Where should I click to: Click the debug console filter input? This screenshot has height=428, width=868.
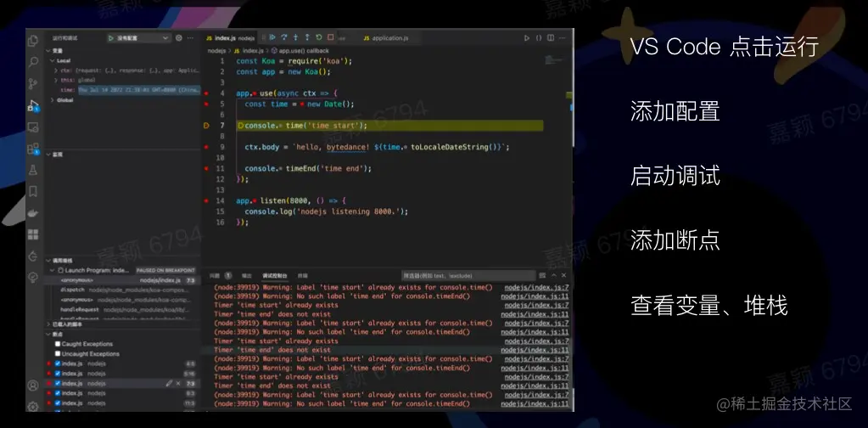point(468,275)
